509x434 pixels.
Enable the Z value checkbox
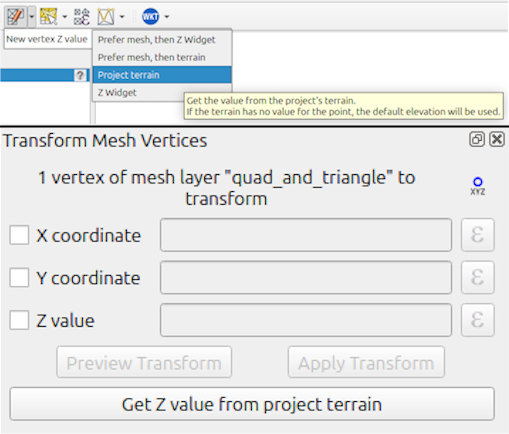19,320
